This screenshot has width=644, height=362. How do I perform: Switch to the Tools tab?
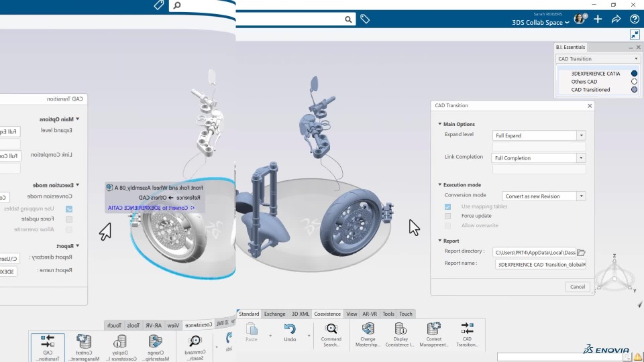pos(388,314)
